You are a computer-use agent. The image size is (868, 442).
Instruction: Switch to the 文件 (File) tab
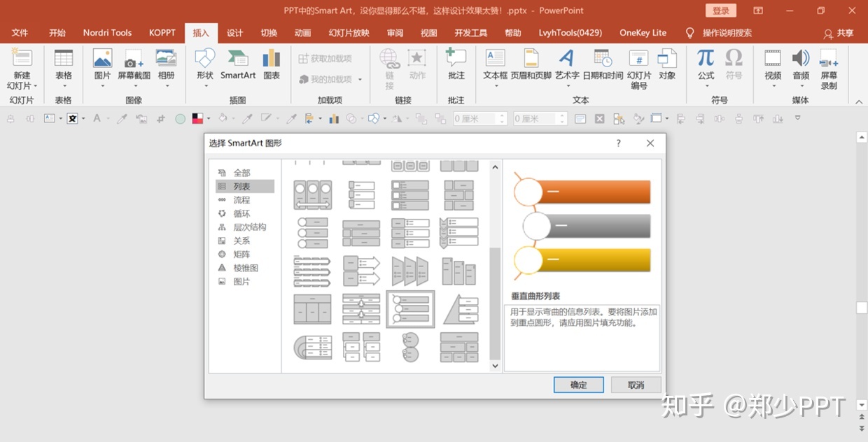pyautogui.click(x=20, y=33)
